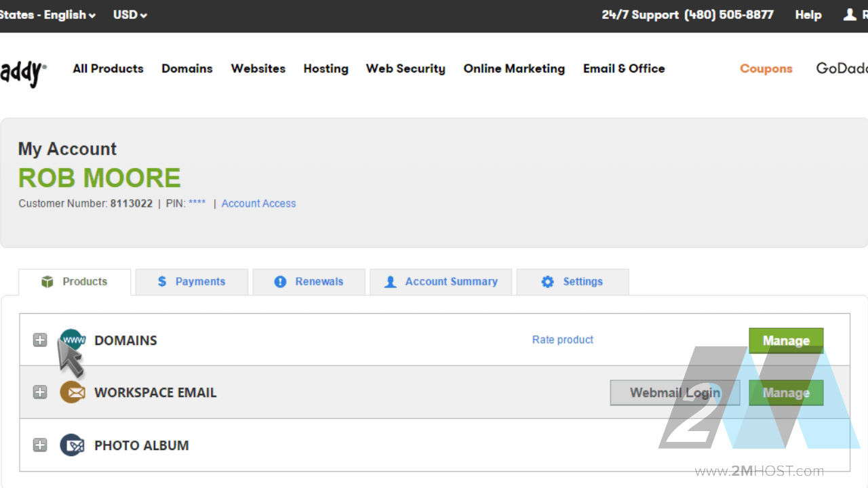
Task: Click the Webmail Login button
Action: point(675,392)
